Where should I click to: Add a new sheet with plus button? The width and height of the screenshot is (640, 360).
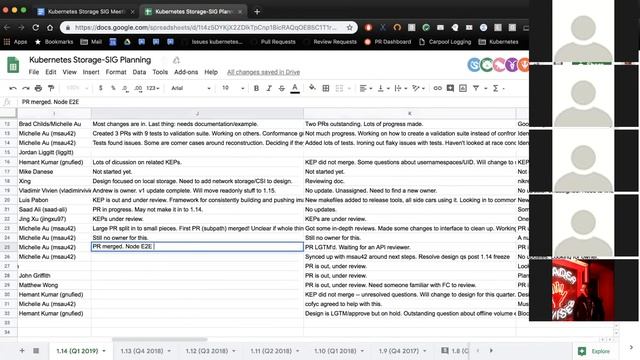click(22, 351)
